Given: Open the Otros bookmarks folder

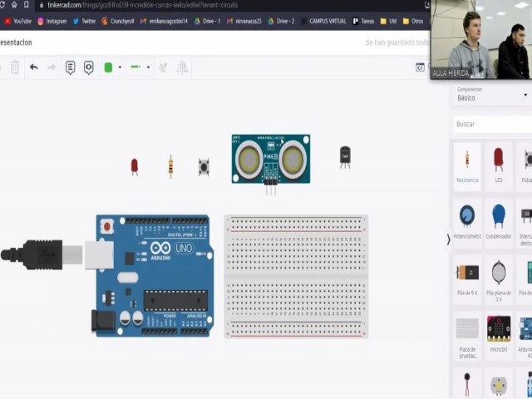Looking at the screenshot, I should pyautogui.click(x=413, y=21).
